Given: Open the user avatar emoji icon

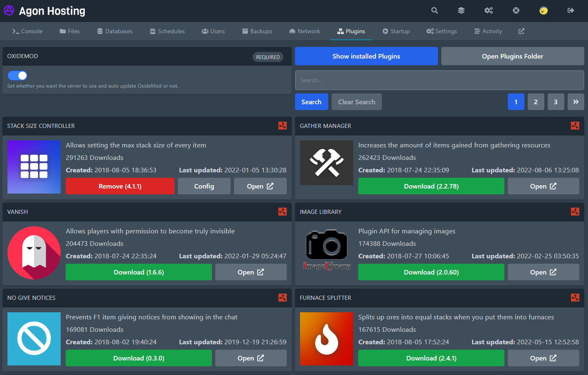Looking at the screenshot, I should click(544, 10).
